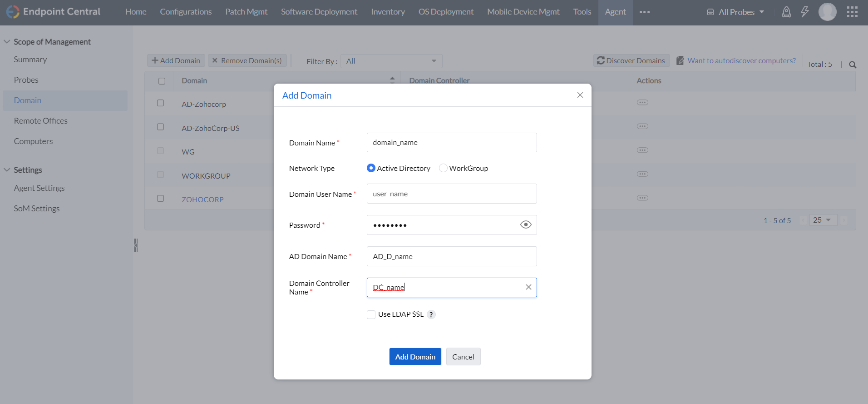The width and height of the screenshot is (868, 404).
Task: Open the apps grid icon
Action: pyautogui.click(x=852, y=12)
